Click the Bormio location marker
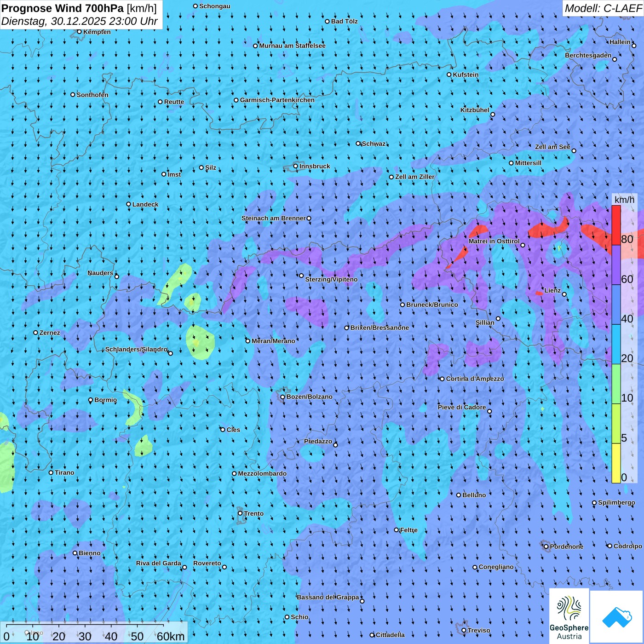Screen dimensions: 644x644 pos(91,400)
